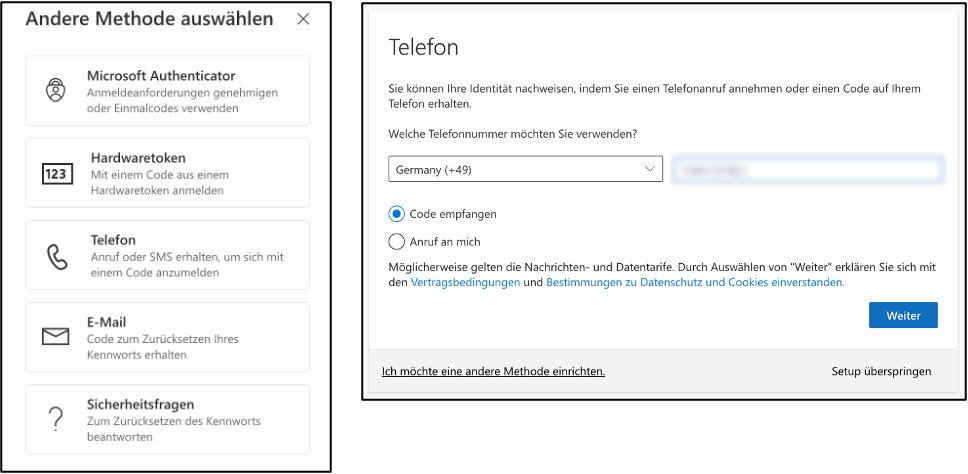The width and height of the screenshot is (968, 474).
Task: Click the chevron arrow of country code selector
Action: coord(649,169)
